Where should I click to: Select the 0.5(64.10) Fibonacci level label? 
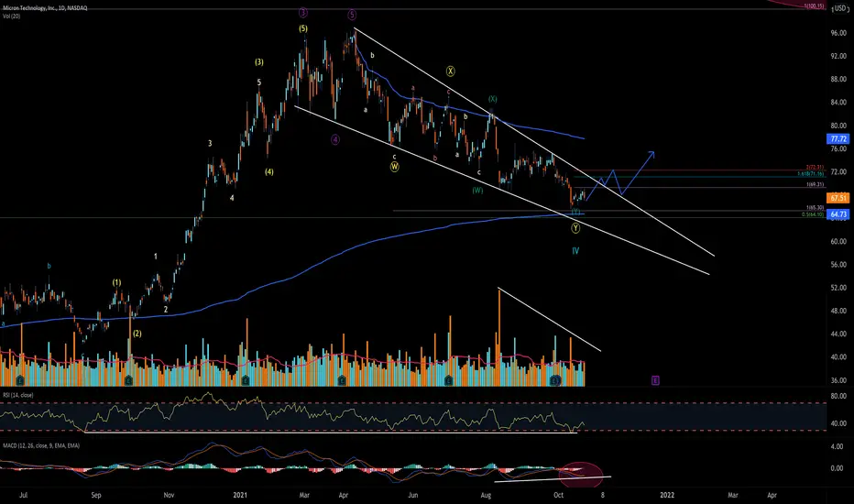[813, 214]
